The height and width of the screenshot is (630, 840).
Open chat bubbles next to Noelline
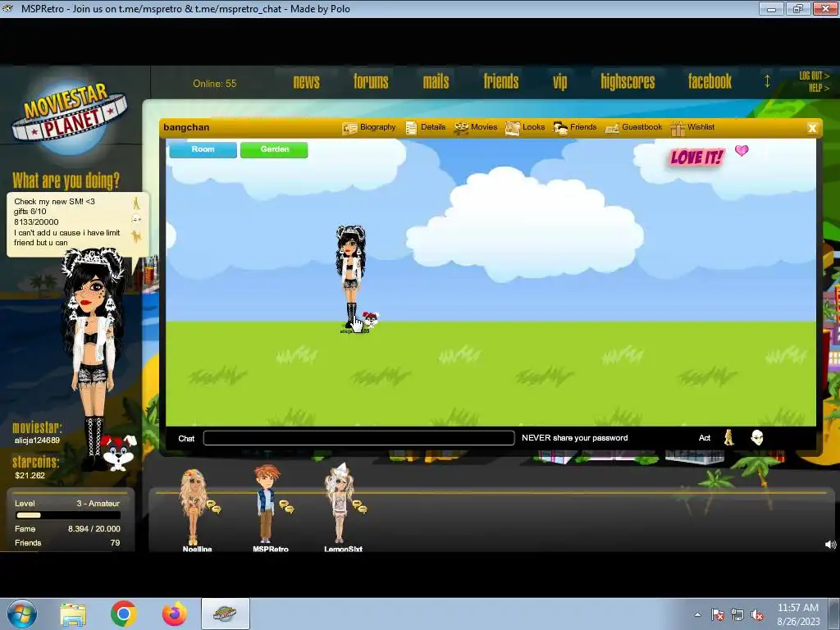(214, 507)
